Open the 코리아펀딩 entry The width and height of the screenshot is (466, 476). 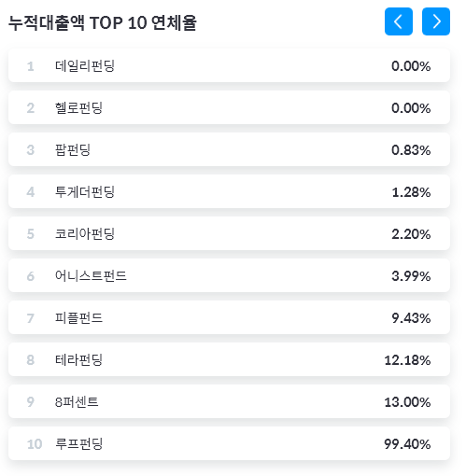229,233
